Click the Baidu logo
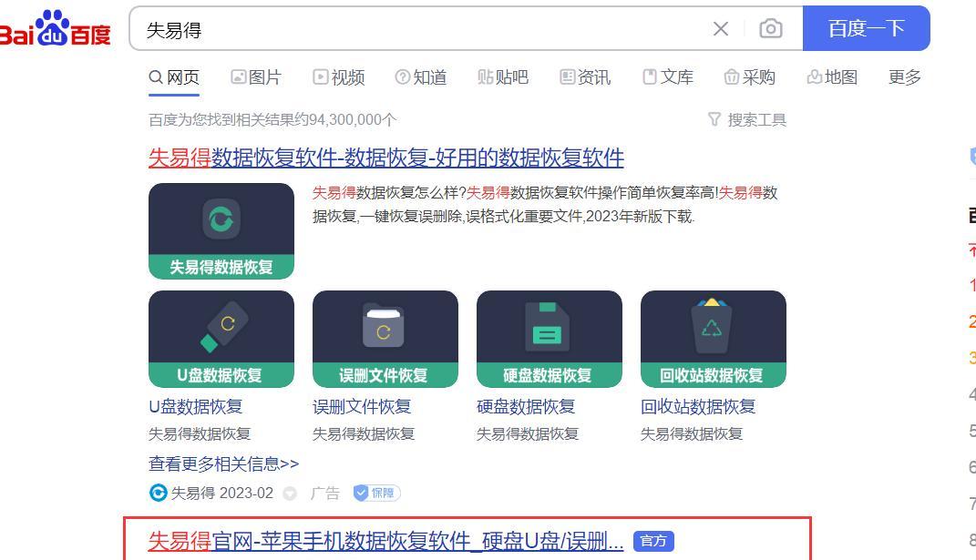This screenshot has width=976, height=560. (x=55, y=28)
